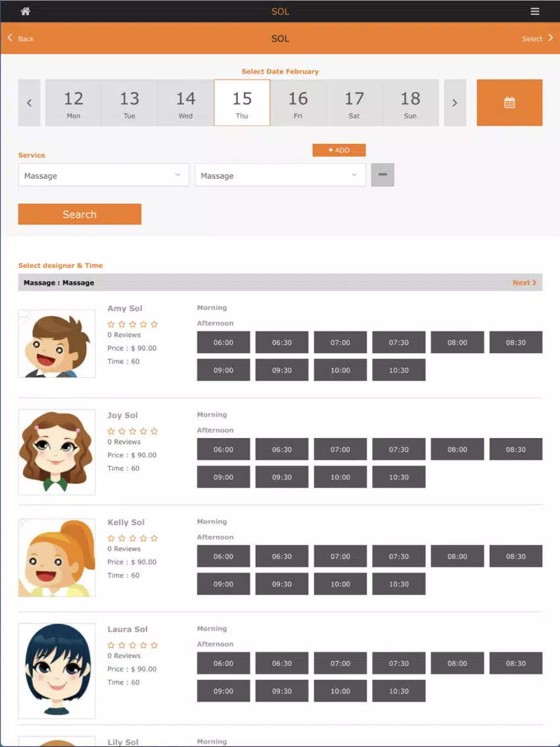Image resolution: width=560 pixels, height=747 pixels.
Task: Choose Kelly Sol's 08:30 time slot
Action: [516, 556]
